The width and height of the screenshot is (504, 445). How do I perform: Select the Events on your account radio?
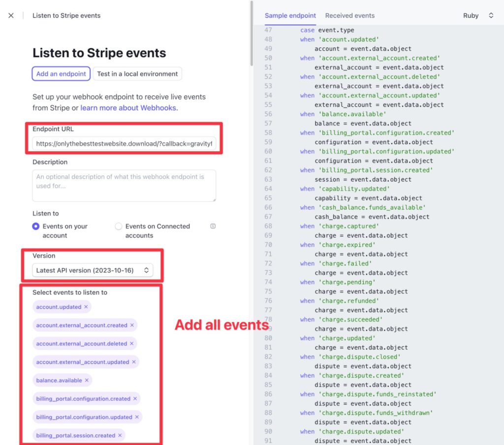(x=36, y=226)
